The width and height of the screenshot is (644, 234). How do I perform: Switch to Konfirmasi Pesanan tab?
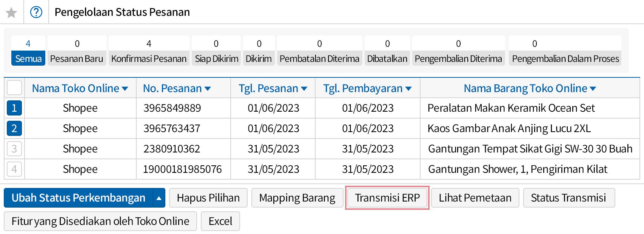coord(149,58)
